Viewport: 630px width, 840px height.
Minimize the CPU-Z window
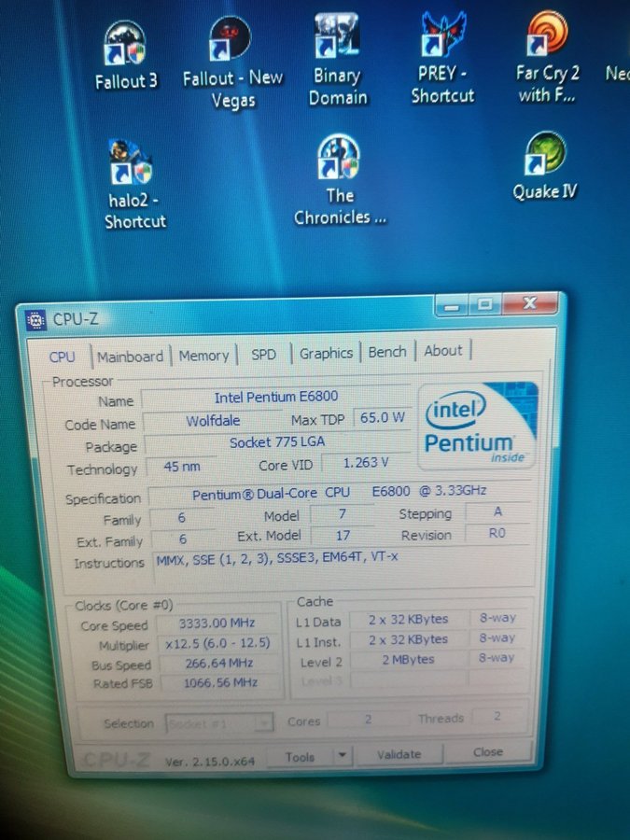click(452, 305)
